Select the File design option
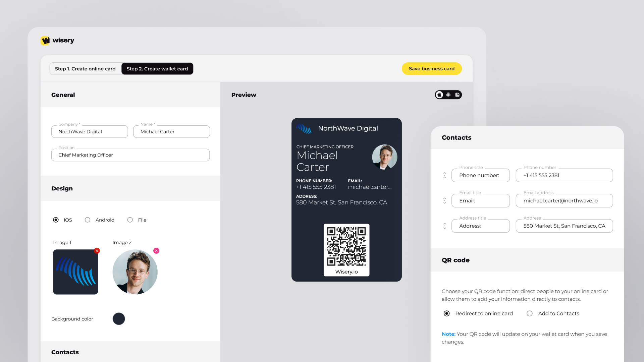This screenshot has height=362, width=644. tap(130, 220)
